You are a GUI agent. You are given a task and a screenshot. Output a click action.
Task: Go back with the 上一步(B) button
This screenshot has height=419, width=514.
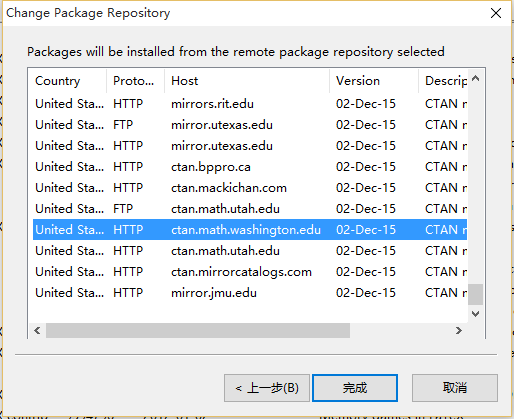[x=267, y=388]
